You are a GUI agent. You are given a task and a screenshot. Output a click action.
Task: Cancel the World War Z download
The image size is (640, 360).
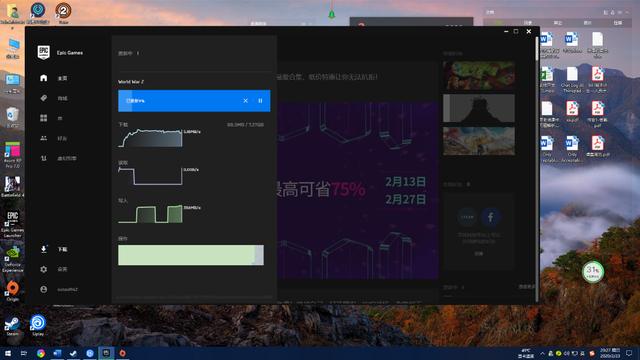tap(245, 100)
